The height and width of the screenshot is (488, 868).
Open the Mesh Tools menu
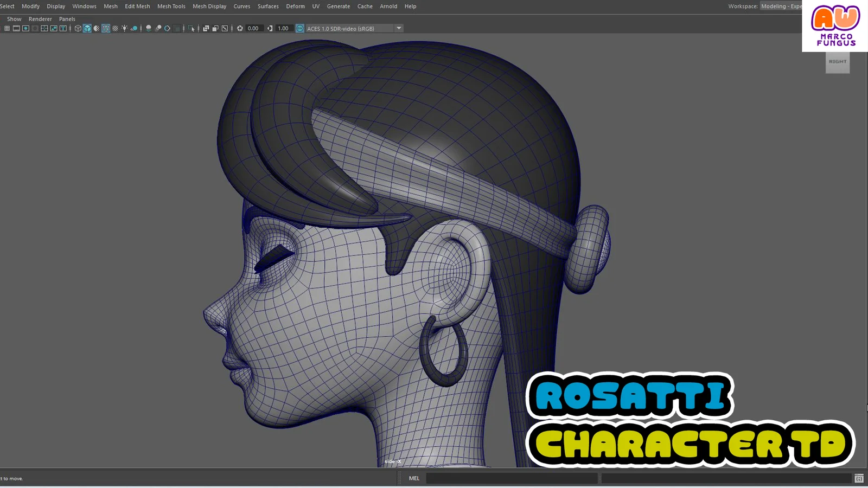tap(171, 6)
